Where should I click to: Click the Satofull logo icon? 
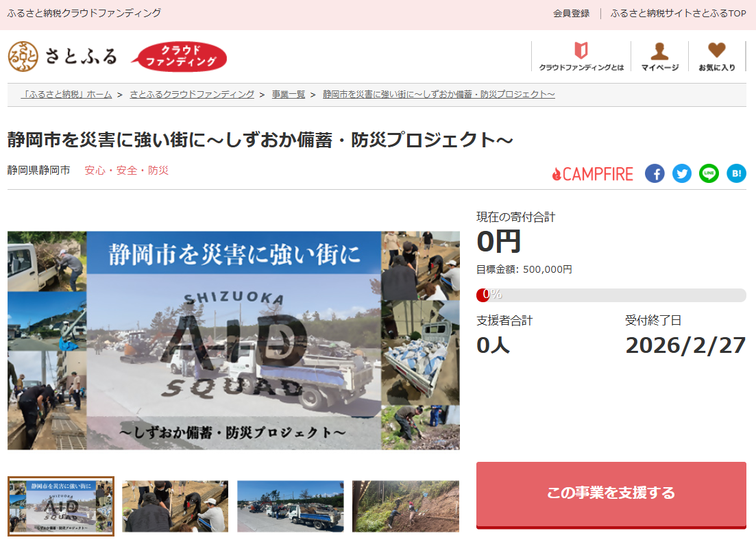pos(23,56)
